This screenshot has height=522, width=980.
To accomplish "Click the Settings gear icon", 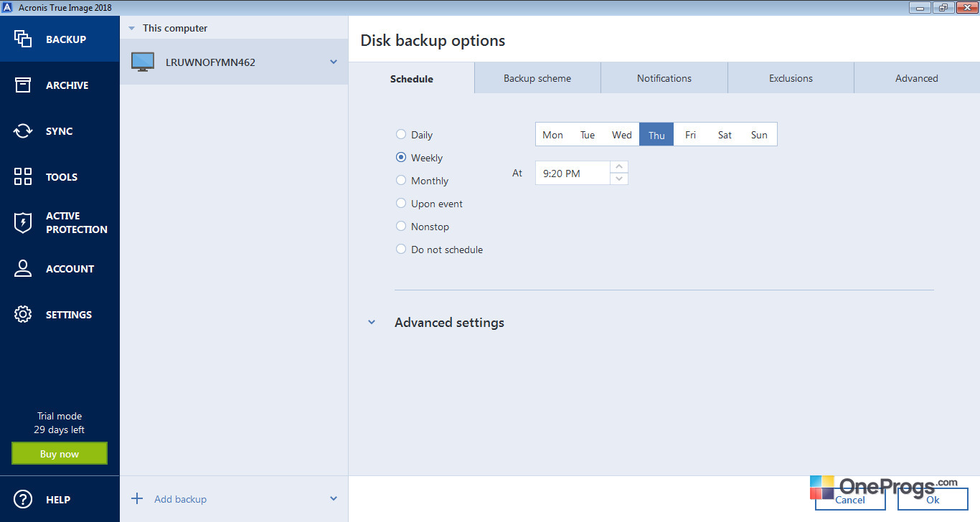I will [23, 315].
